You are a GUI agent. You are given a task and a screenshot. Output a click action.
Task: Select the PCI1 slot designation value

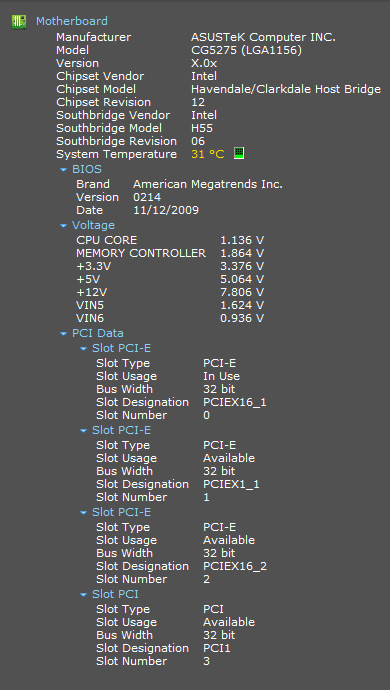pyautogui.click(x=217, y=648)
